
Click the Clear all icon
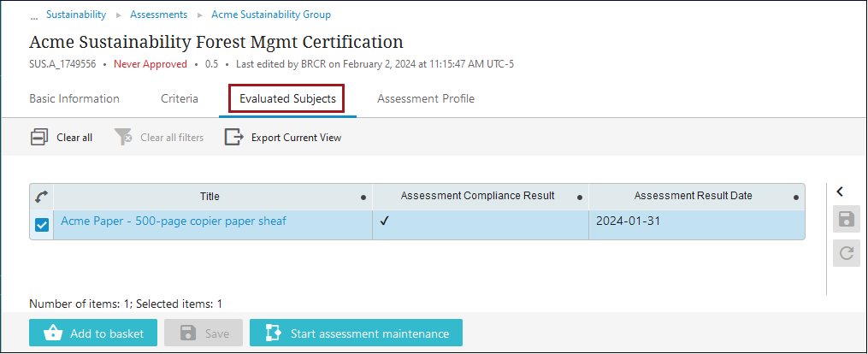39,137
